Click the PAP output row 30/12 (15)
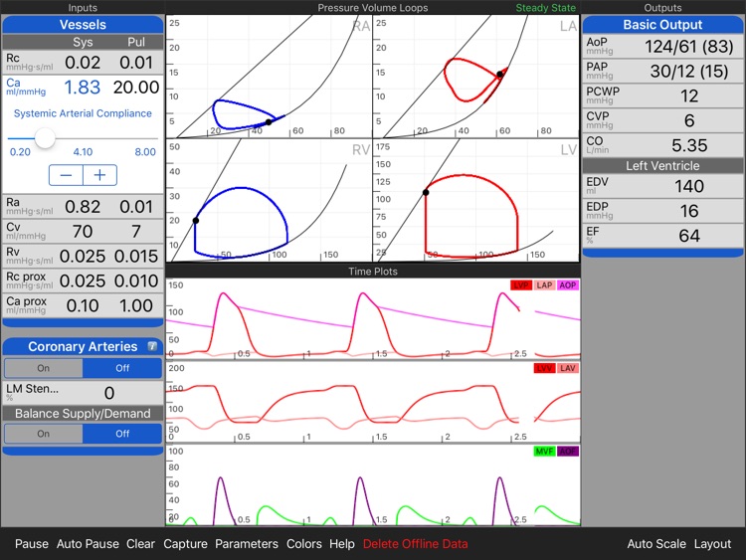 [662, 72]
